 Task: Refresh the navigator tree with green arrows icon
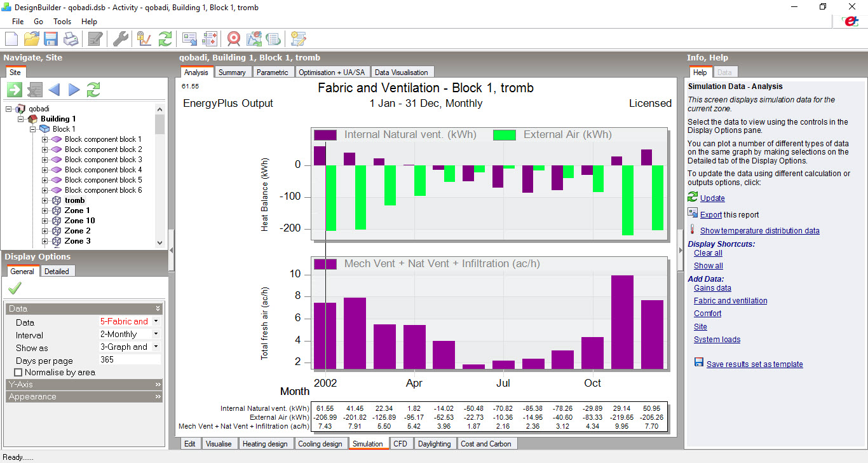93,90
